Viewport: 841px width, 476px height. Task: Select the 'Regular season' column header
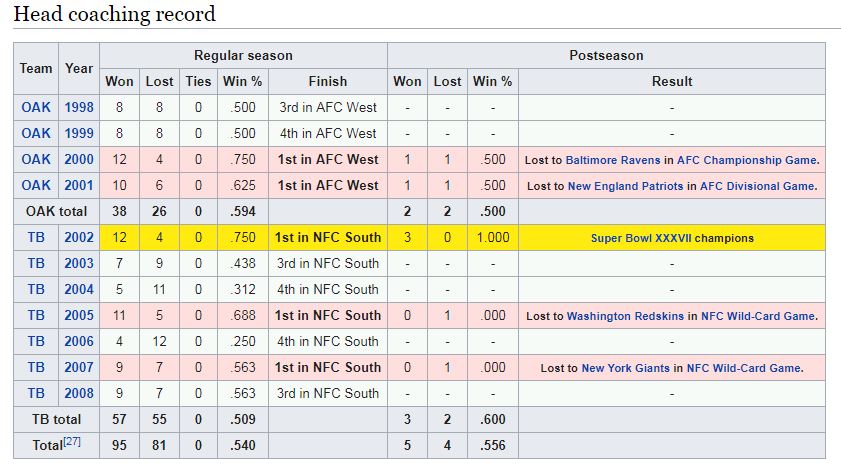click(x=243, y=55)
